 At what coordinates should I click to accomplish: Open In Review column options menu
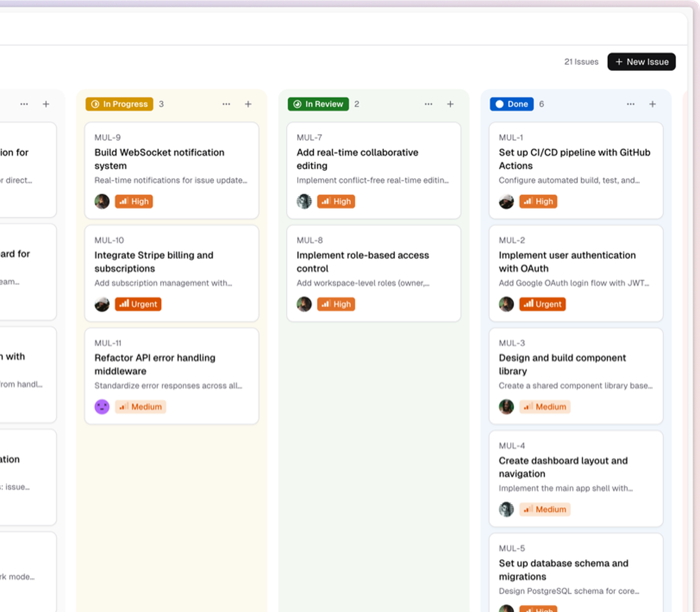428,104
